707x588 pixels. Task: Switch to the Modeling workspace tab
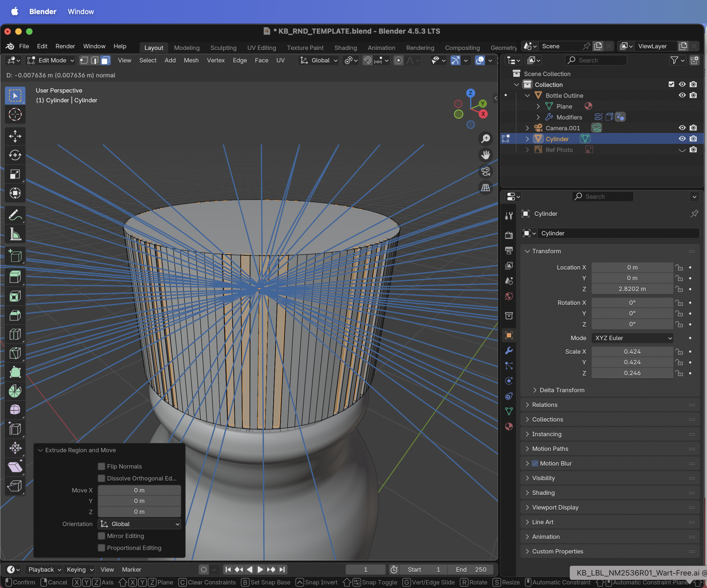click(187, 48)
